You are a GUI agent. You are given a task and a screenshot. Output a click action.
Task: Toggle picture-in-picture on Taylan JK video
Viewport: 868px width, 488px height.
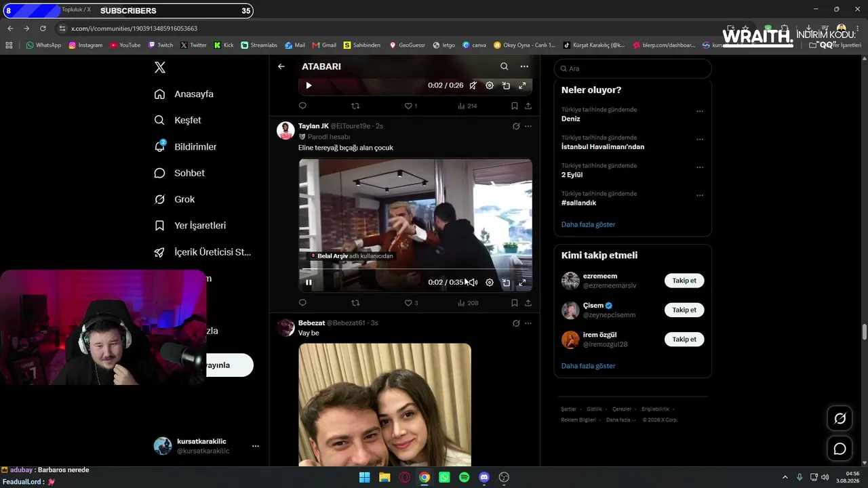click(x=506, y=283)
